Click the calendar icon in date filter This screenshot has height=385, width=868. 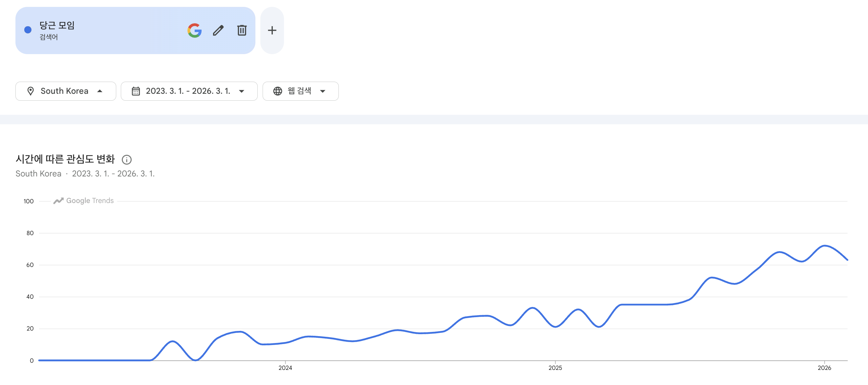click(136, 91)
